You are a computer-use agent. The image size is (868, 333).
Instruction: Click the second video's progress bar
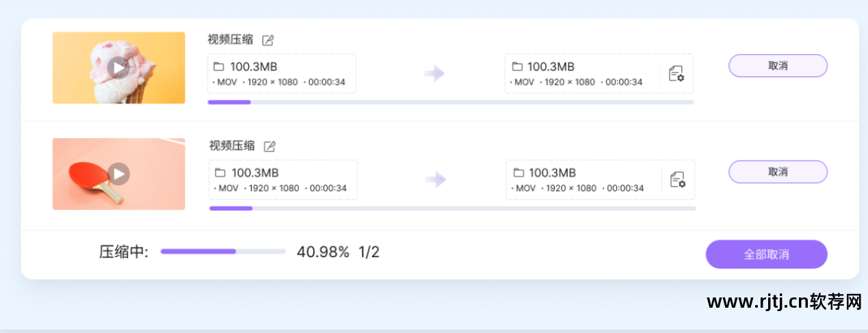tap(451, 208)
